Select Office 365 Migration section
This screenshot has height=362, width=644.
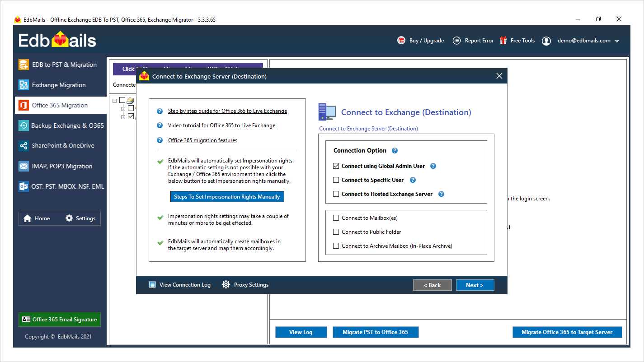tap(61, 105)
